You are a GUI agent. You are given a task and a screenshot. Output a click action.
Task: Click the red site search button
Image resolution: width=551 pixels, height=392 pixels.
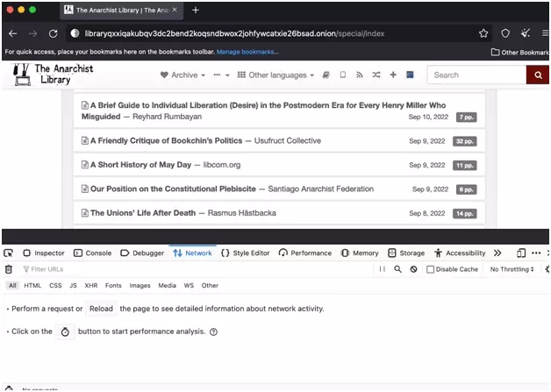[x=537, y=75]
